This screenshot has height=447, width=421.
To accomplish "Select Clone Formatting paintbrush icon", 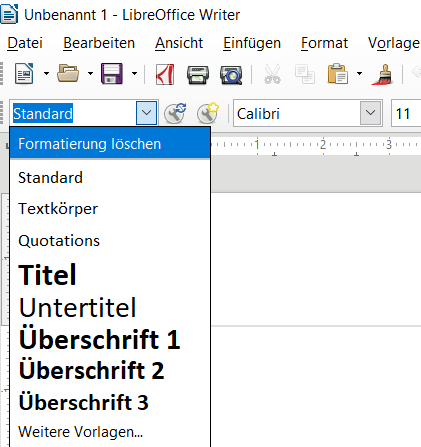I will click(383, 74).
